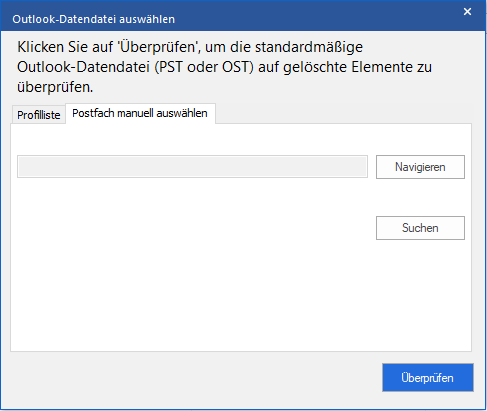Place the cursor in the grey path textbox
The width and height of the screenshot is (487, 411).
(192, 166)
